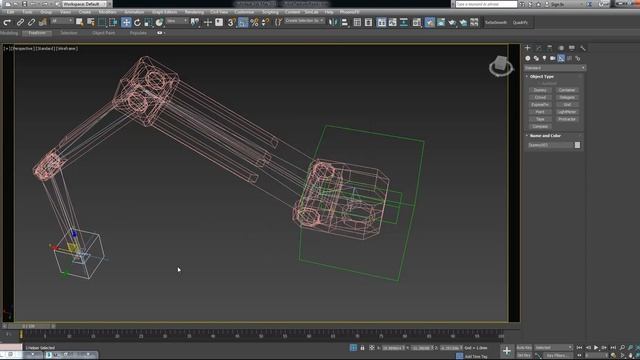
Task: Click the object color swatch
Action: click(577, 145)
